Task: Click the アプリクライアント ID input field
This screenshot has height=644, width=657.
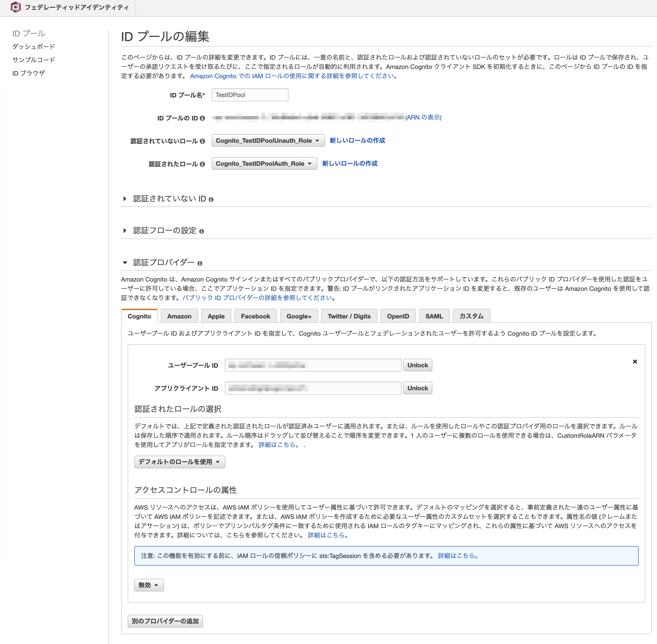Action: click(x=313, y=388)
